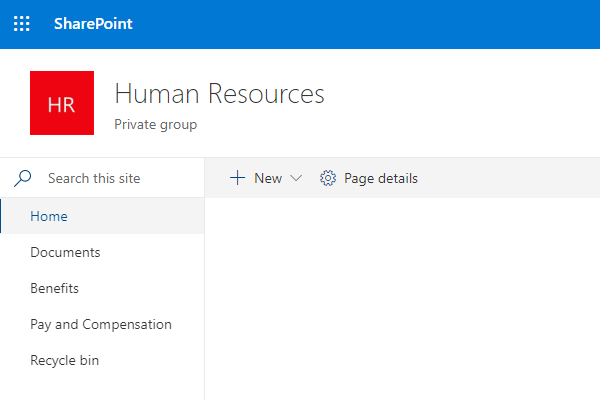Click the Private group label
This screenshot has height=400, width=600.
tap(155, 125)
